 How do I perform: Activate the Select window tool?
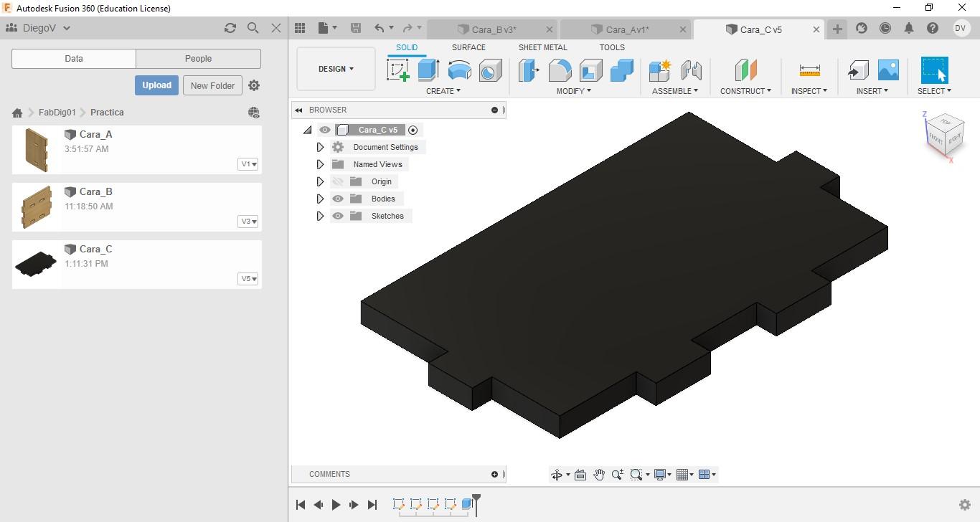pyautogui.click(x=934, y=70)
